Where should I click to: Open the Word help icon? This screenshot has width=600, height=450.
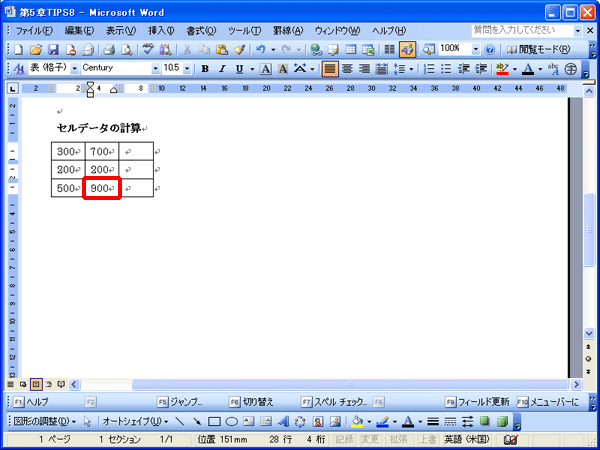[x=489, y=49]
